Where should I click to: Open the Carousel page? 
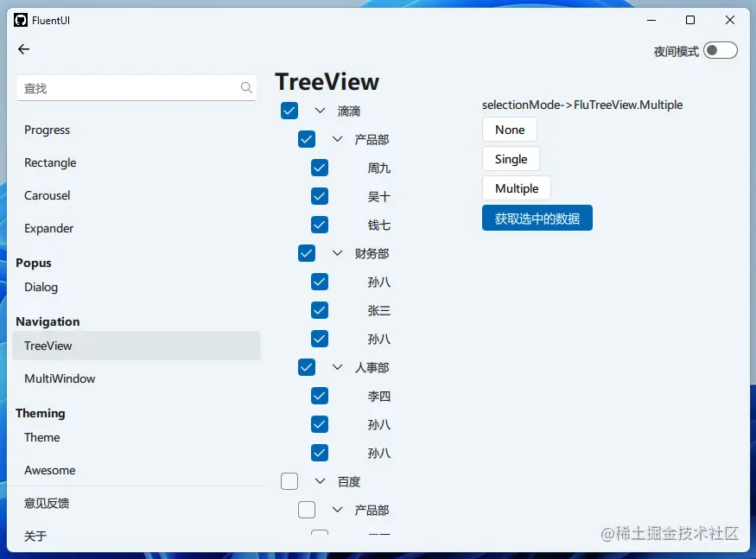(47, 195)
